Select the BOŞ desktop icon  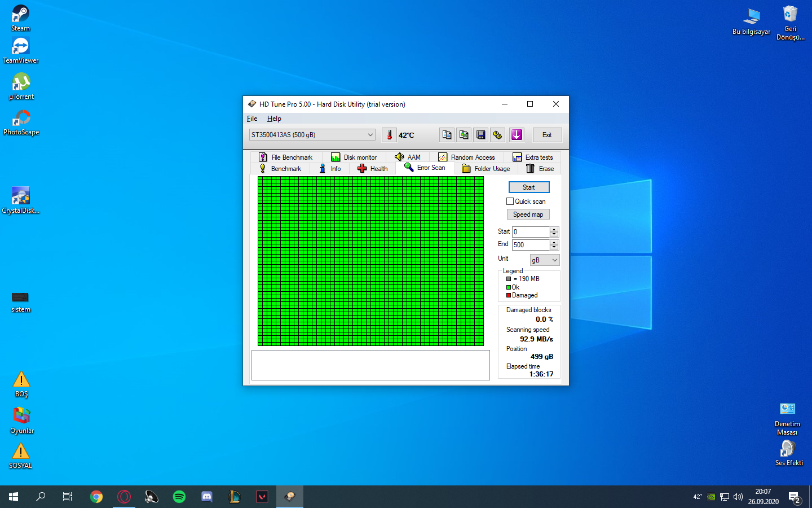point(21,384)
